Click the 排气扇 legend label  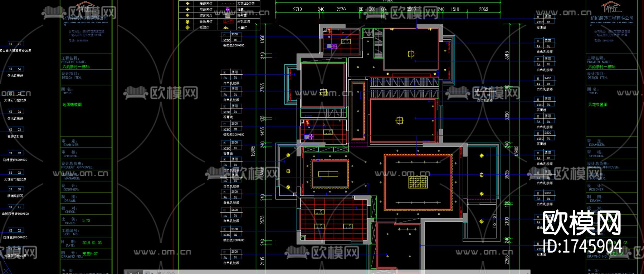pos(242,16)
